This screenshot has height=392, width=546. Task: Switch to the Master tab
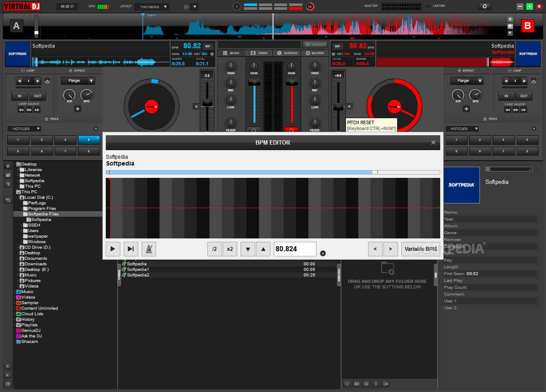pos(315,53)
